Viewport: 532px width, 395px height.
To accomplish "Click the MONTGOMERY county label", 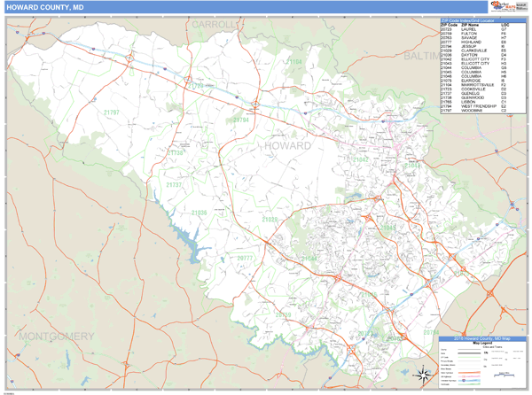I will click(x=56, y=337).
